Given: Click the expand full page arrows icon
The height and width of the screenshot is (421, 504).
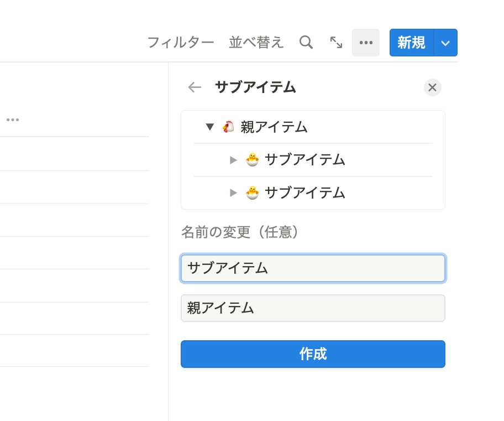Looking at the screenshot, I should pos(336,43).
